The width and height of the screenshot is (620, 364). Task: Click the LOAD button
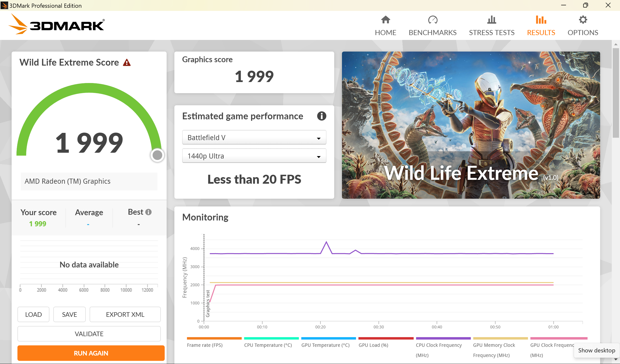click(33, 314)
